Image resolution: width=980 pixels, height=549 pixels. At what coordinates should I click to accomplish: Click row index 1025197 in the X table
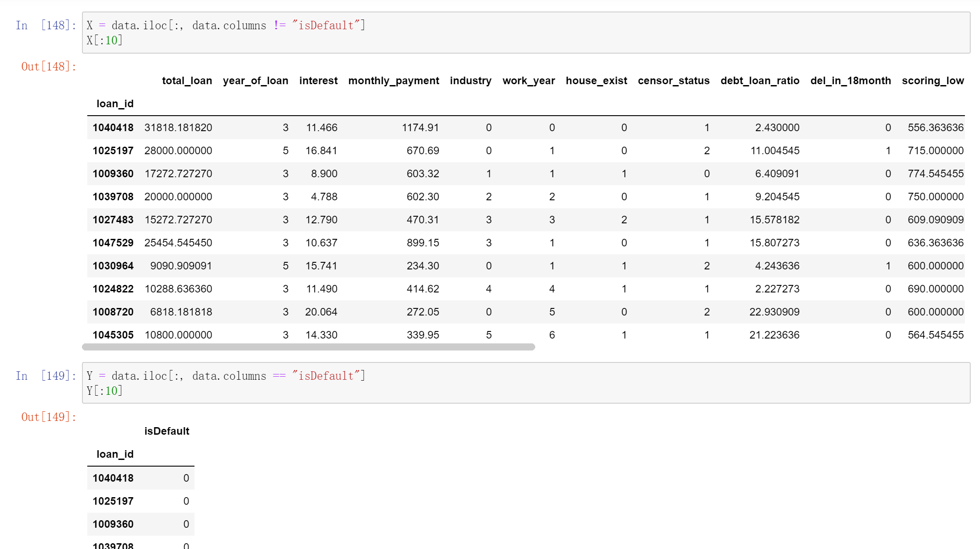[113, 151]
